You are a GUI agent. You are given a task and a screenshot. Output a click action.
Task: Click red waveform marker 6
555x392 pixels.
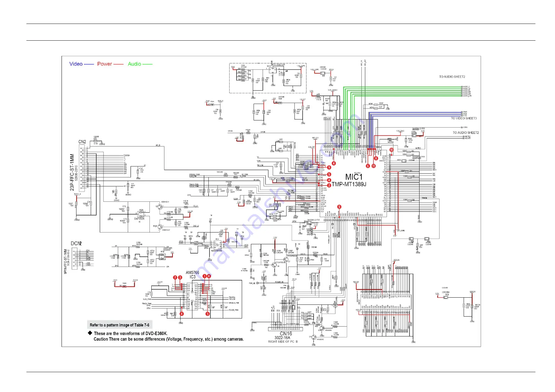tap(368, 166)
